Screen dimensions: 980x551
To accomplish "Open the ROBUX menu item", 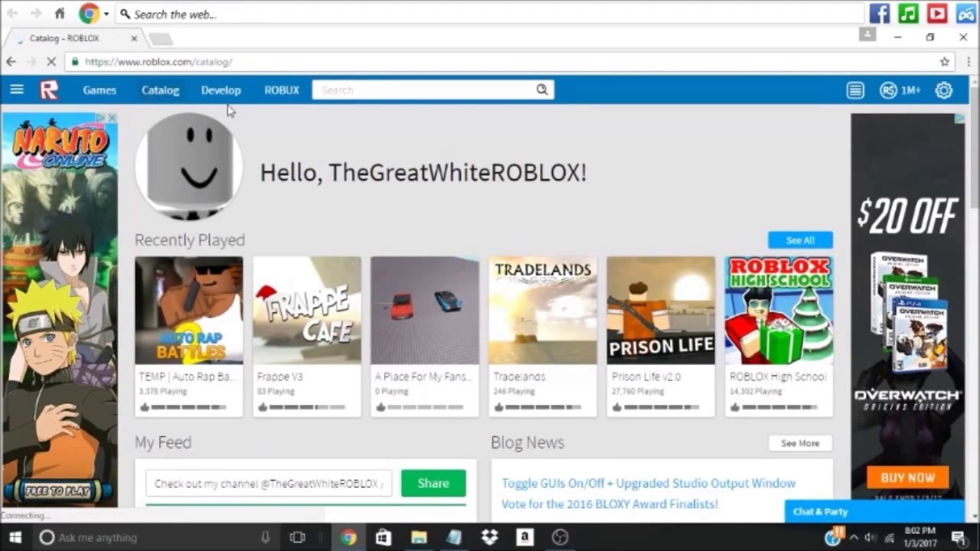I will [x=282, y=90].
